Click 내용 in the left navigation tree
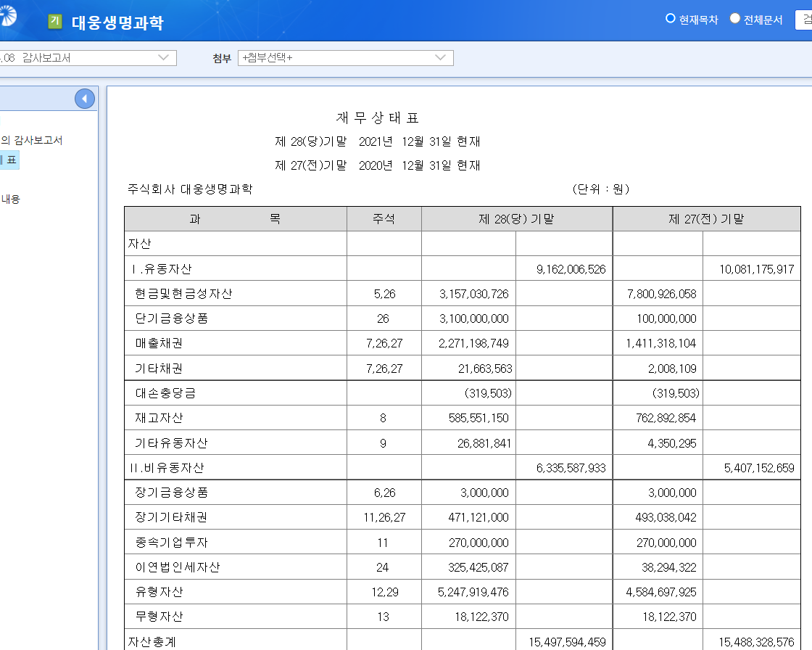The height and width of the screenshot is (650, 812). point(10,198)
